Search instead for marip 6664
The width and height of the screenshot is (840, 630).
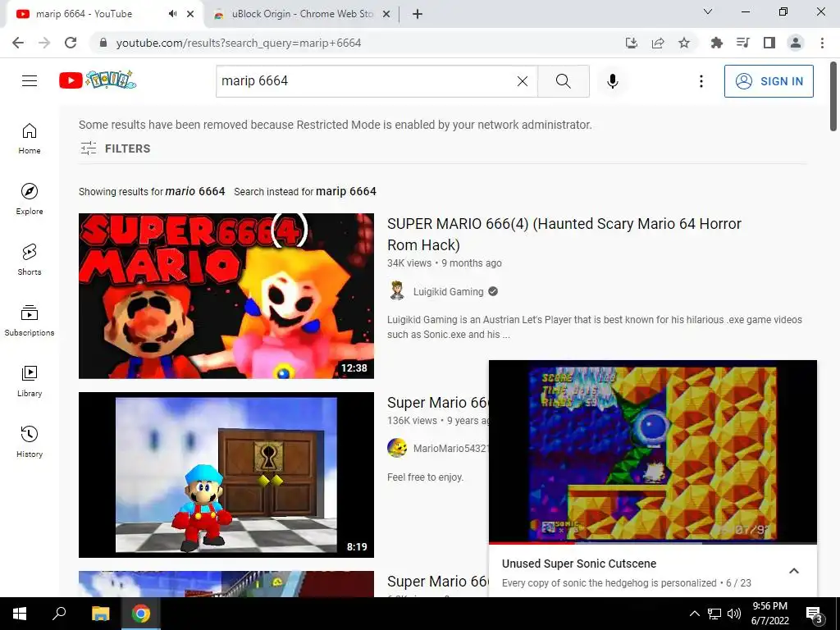pos(346,191)
